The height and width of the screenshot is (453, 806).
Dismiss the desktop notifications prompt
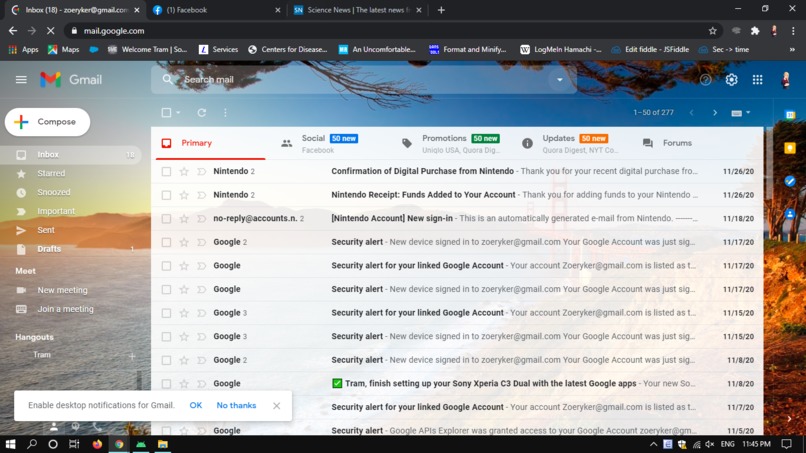click(277, 406)
